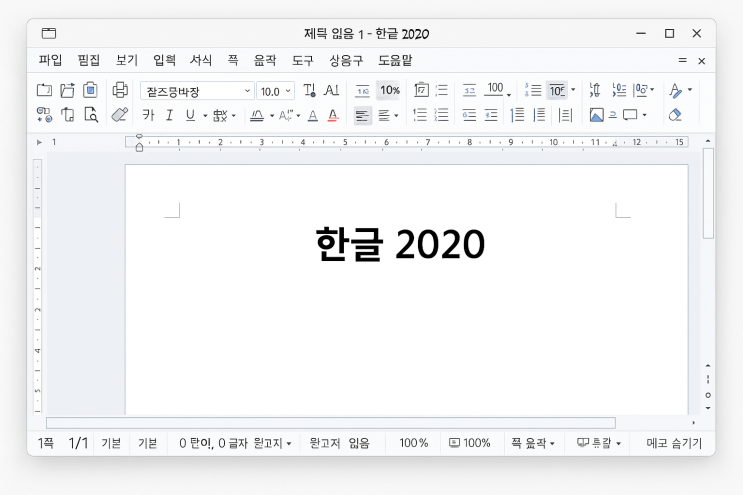Click the window icon in title bar

click(x=49, y=33)
